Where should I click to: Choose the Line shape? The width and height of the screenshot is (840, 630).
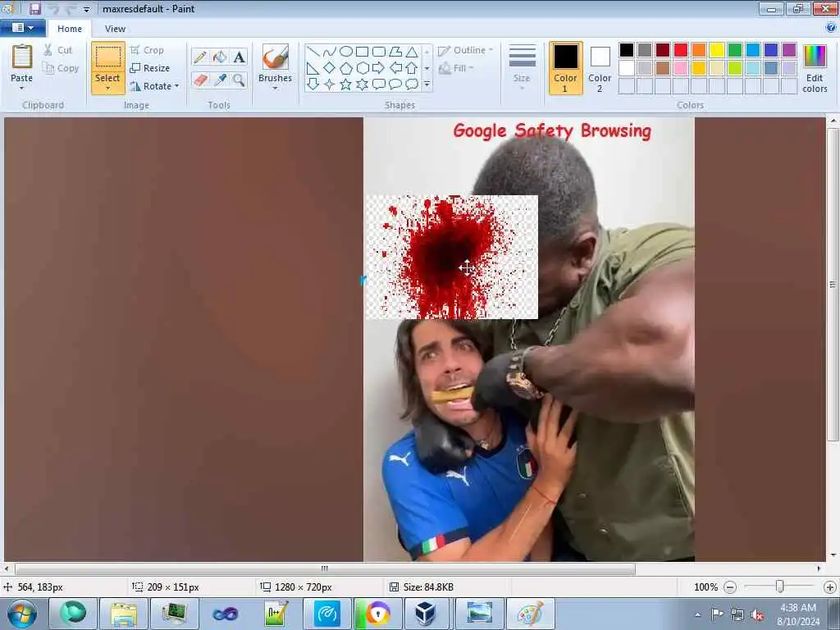click(x=313, y=52)
